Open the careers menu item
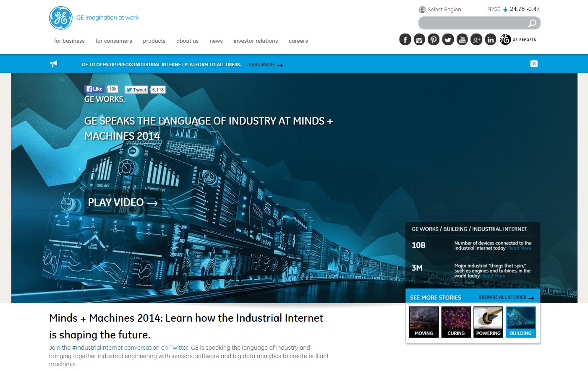This screenshot has height=372, width=588. [x=298, y=41]
